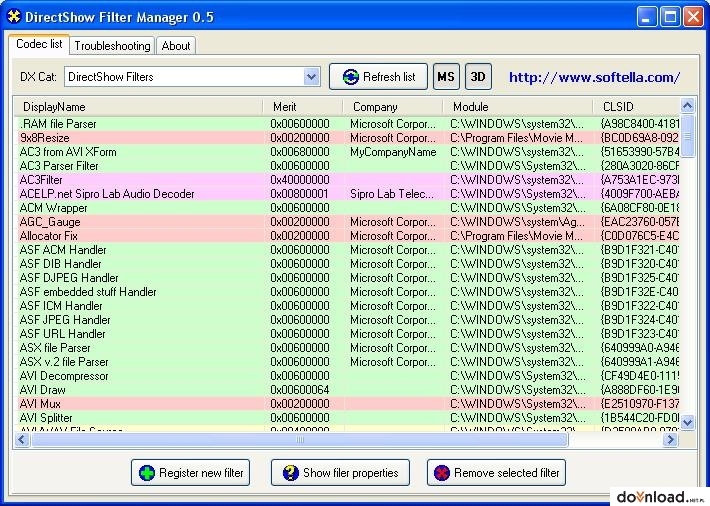Toggle the 3D filter button
The image size is (710, 506).
coord(478,77)
